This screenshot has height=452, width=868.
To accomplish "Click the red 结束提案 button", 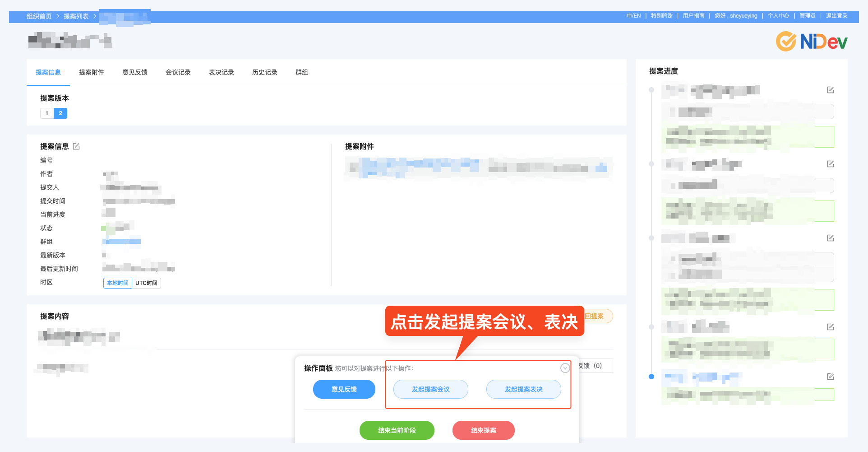I will point(483,430).
